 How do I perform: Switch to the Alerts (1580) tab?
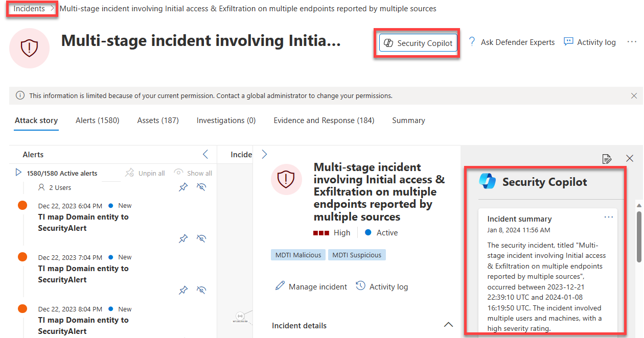(x=97, y=120)
